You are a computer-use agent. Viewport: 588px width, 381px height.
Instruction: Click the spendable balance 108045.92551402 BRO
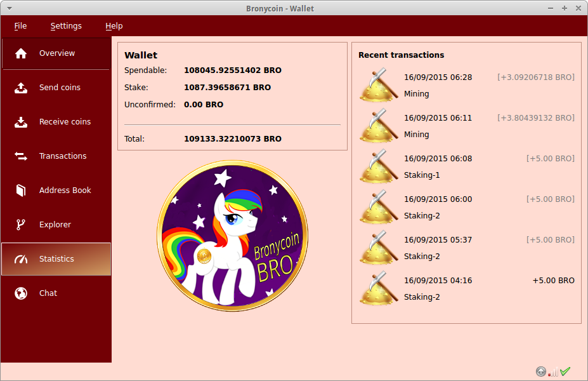(233, 70)
